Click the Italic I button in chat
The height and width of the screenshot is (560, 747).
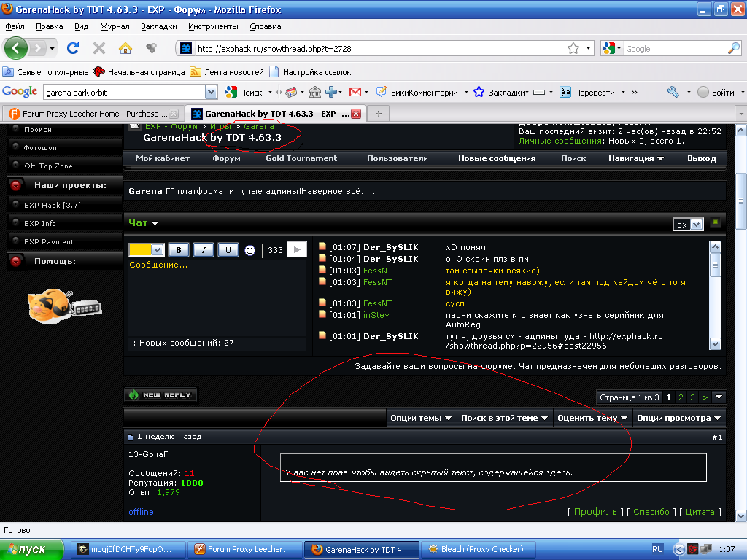coord(204,250)
